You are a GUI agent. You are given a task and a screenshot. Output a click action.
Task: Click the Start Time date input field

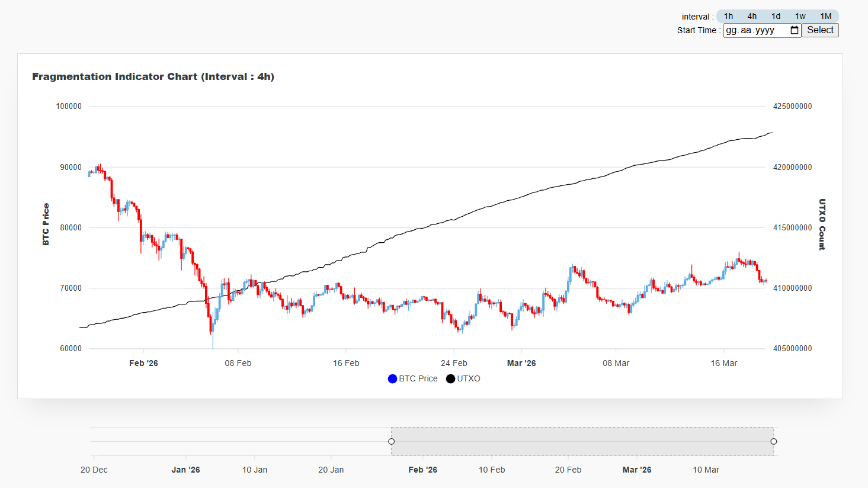pyautogui.click(x=755, y=30)
